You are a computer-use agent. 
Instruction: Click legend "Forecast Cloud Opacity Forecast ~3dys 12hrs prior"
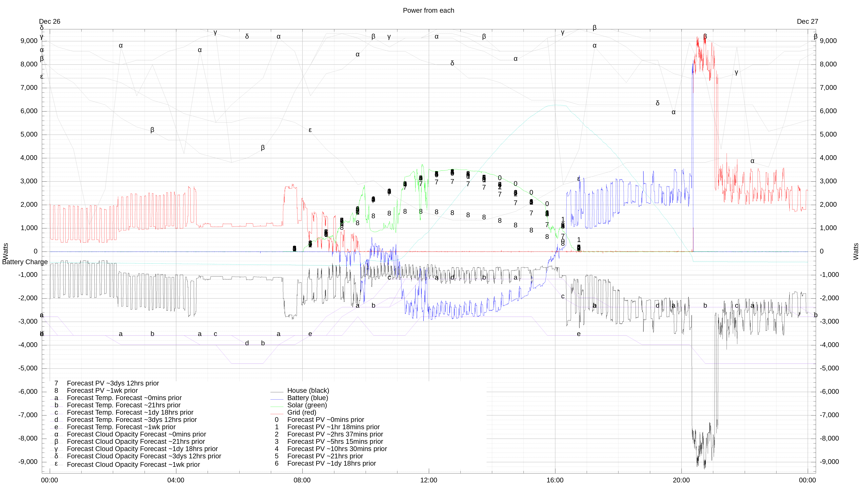[x=144, y=456]
